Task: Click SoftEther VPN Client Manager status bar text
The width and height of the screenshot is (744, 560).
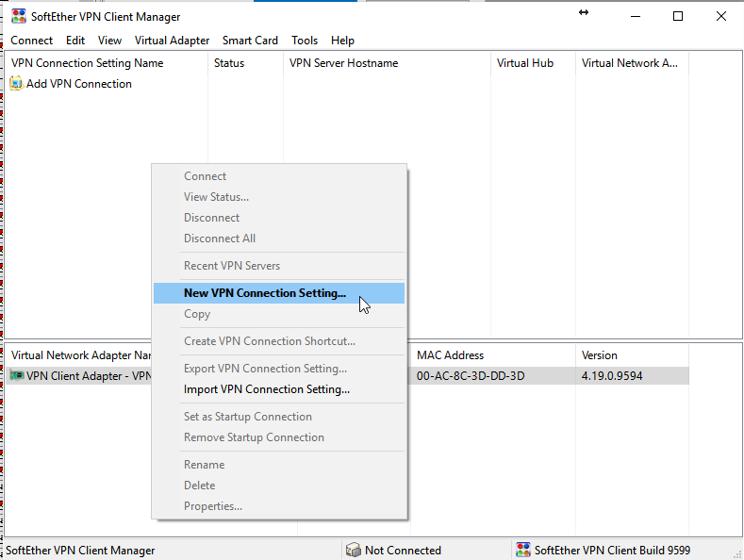Action: coord(80,550)
